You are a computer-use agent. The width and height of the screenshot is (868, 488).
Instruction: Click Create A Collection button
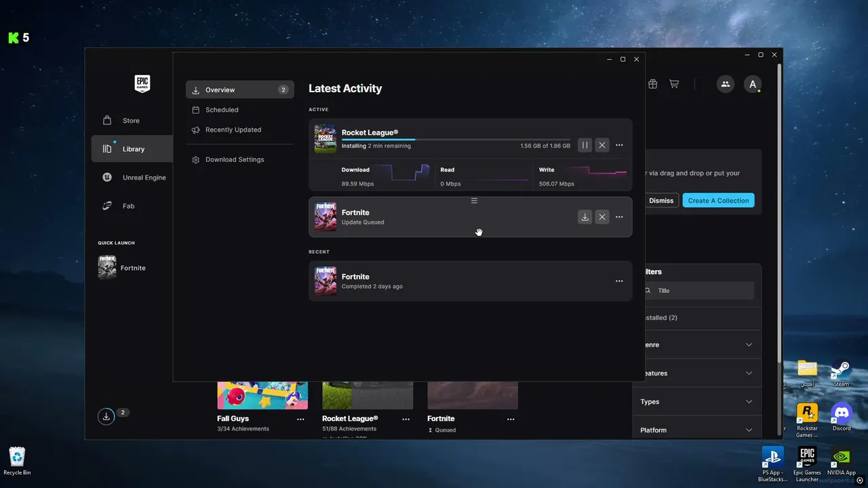click(719, 201)
